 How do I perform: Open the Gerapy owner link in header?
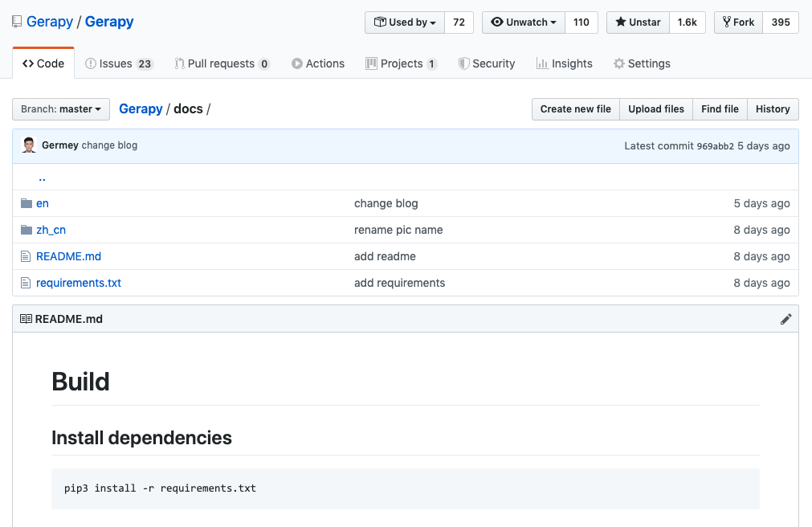click(50, 22)
